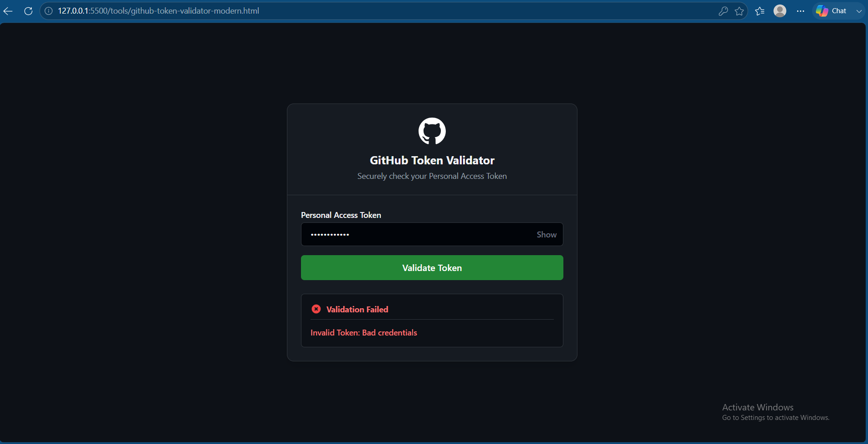
Task: Bookmark this page with star icon
Action: pos(740,11)
